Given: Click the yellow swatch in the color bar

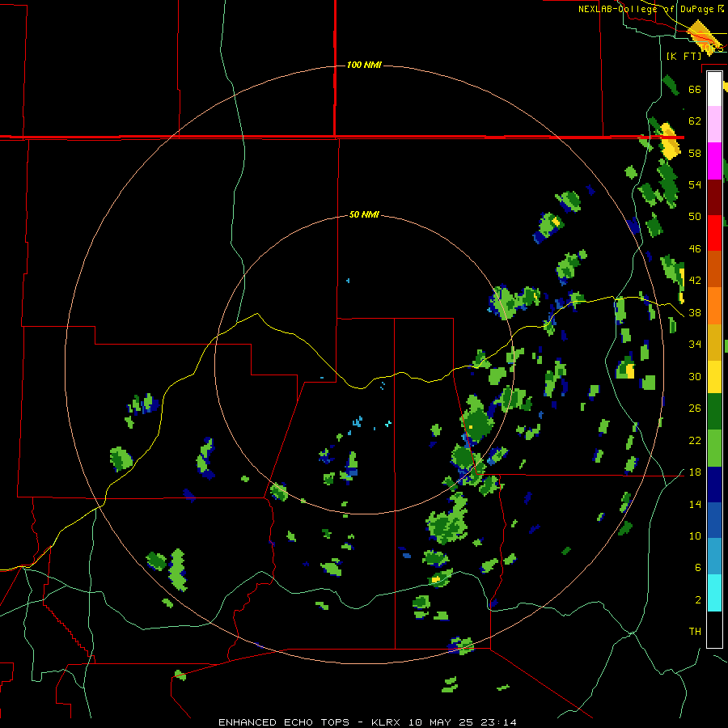Looking at the screenshot, I should [714, 377].
